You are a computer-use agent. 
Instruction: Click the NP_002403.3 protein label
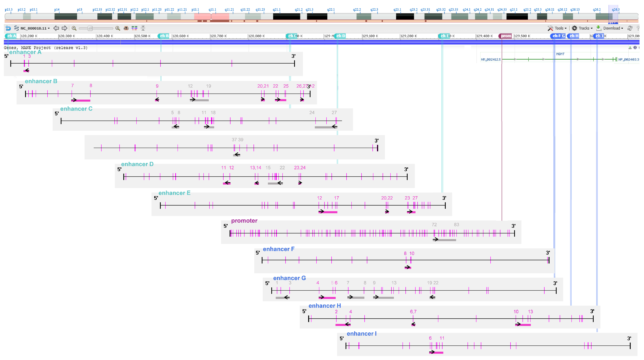629,59
